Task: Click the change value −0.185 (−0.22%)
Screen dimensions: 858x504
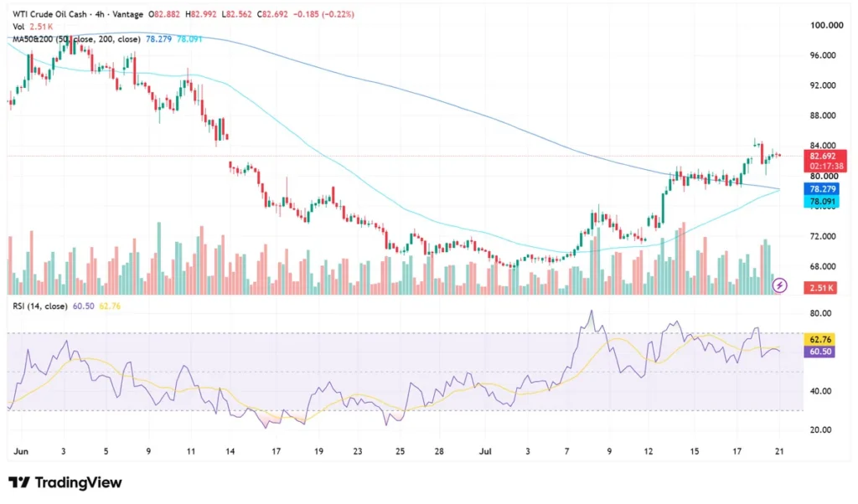Action: click(x=324, y=14)
